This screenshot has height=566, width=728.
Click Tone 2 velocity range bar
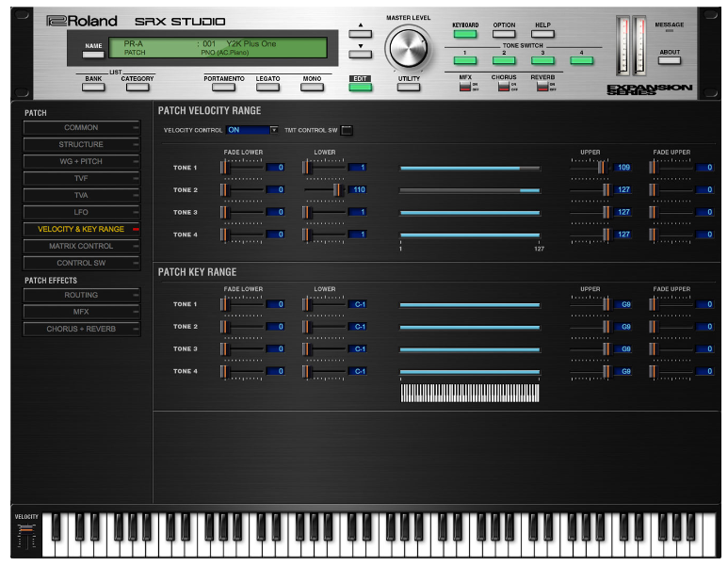coord(470,190)
